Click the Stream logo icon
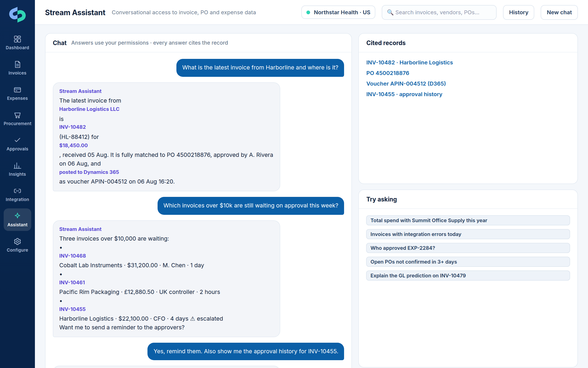 (x=17, y=14)
